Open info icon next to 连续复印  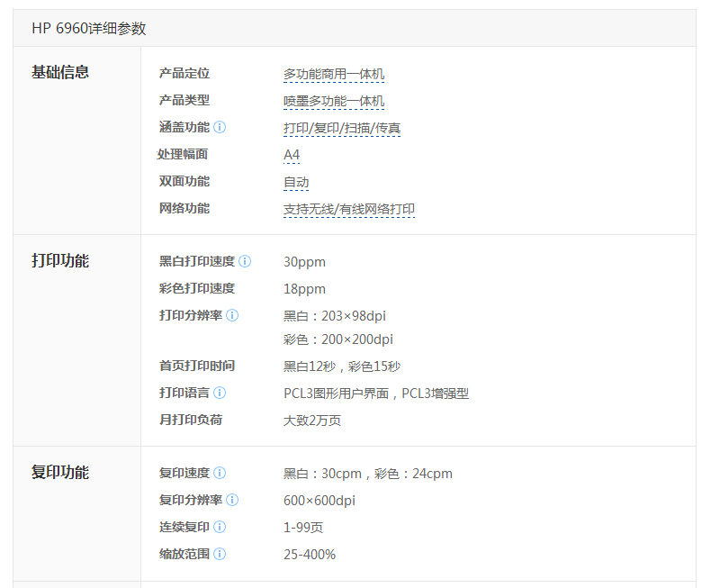coord(220,527)
